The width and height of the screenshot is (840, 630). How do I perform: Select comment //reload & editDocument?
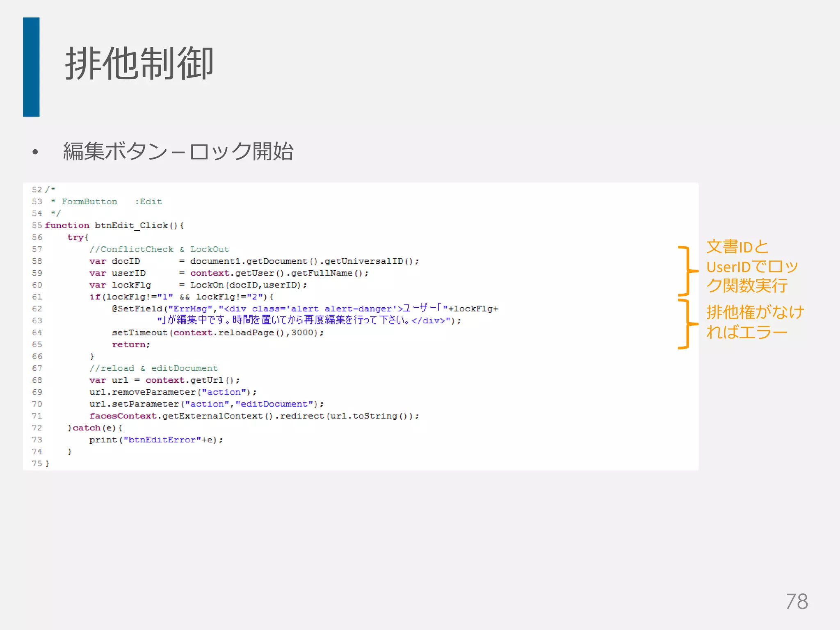tap(154, 368)
